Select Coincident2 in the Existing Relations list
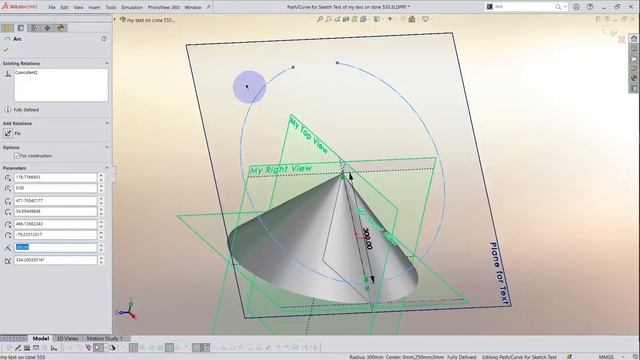The width and height of the screenshot is (640, 360). pyautogui.click(x=26, y=73)
